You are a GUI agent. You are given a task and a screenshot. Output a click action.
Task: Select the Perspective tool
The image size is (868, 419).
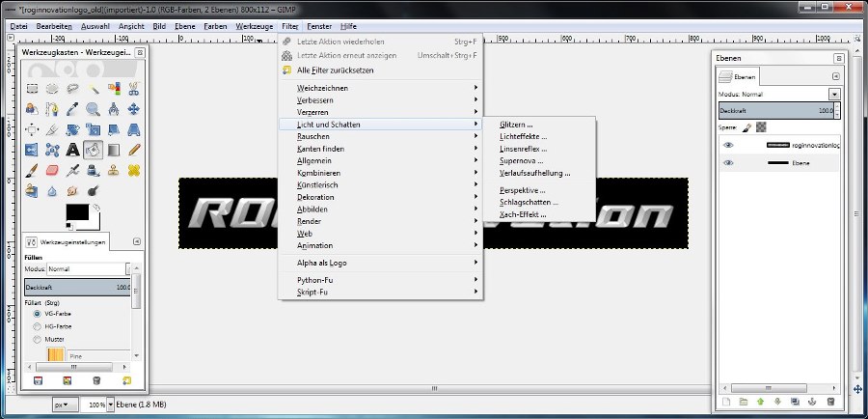[133, 129]
